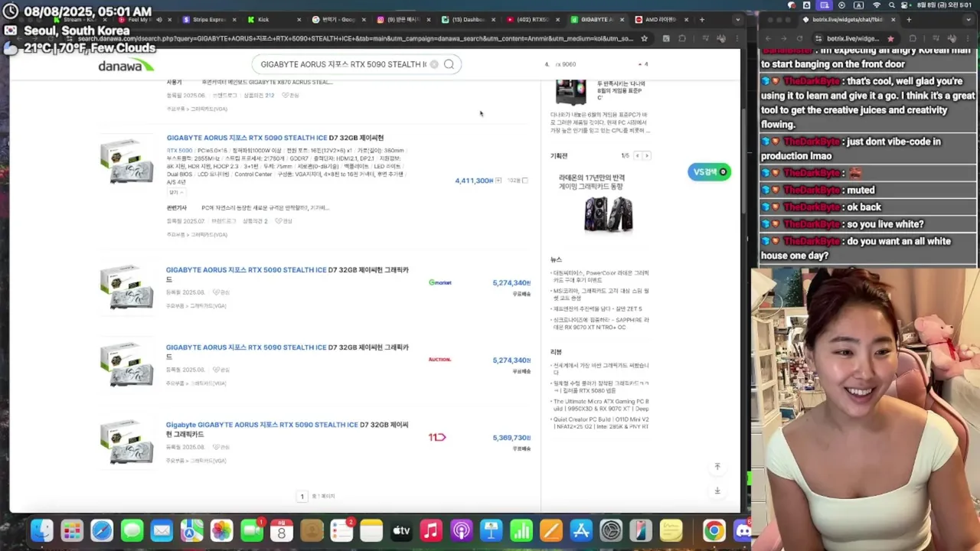Click the heart 관심 icon on the first product
The width and height of the screenshot is (980, 551).
pos(290,95)
